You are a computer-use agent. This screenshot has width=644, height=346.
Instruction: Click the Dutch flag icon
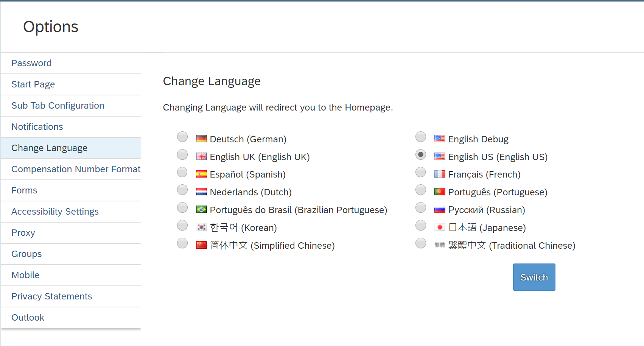(201, 192)
